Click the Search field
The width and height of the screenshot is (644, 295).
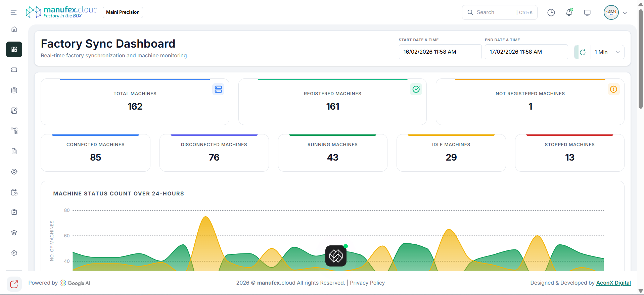pyautogui.click(x=500, y=12)
